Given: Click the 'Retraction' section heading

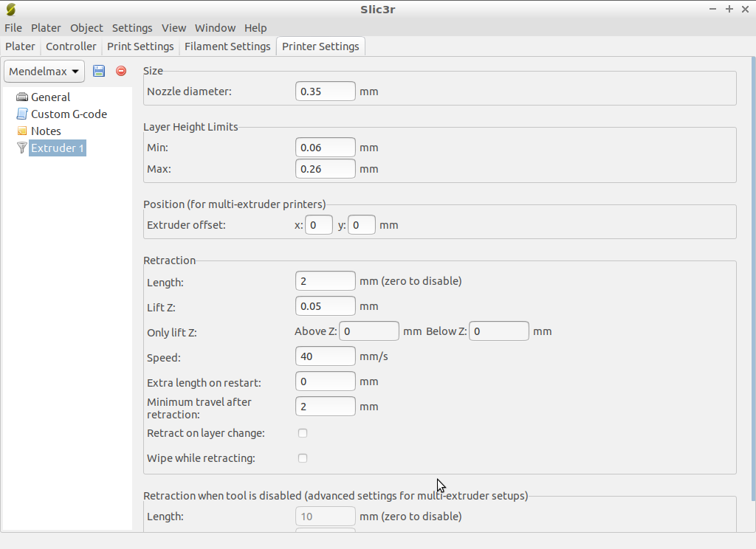Looking at the screenshot, I should click(169, 260).
